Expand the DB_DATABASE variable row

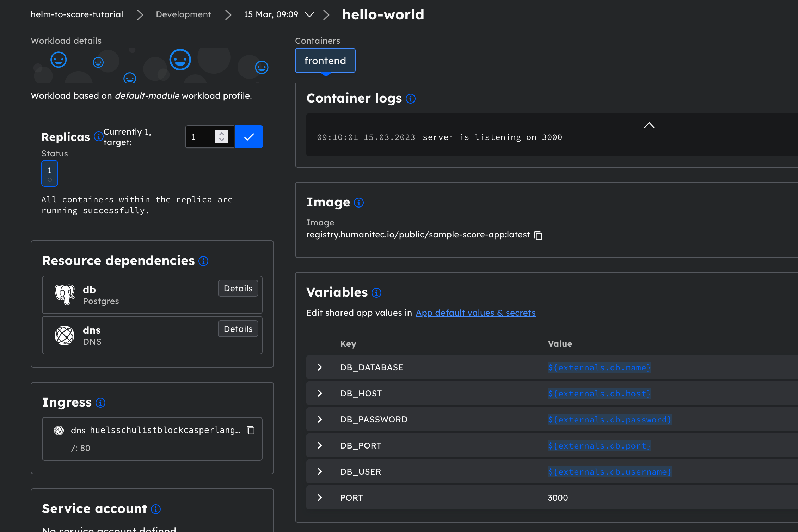[320, 367]
